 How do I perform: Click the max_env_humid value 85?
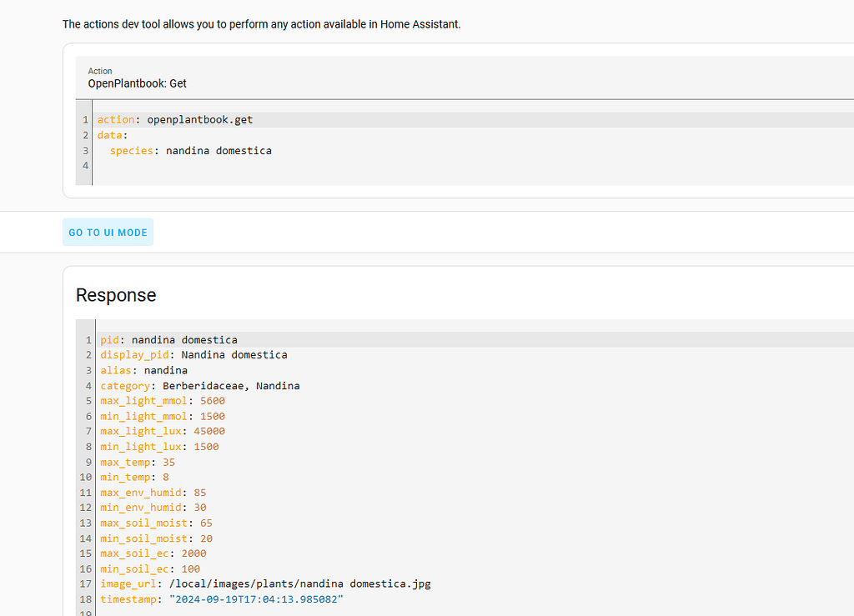(x=199, y=493)
